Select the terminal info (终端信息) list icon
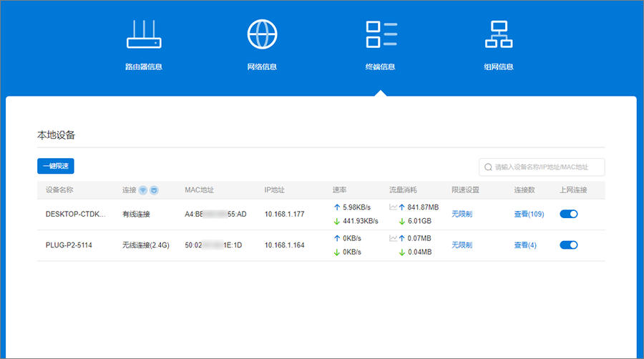 381,34
